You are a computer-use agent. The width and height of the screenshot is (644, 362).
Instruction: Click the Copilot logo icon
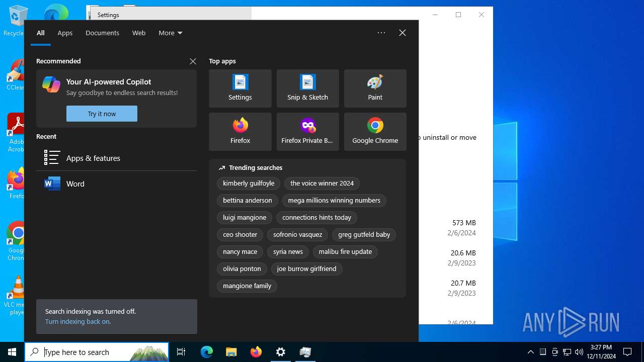[x=51, y=84]
